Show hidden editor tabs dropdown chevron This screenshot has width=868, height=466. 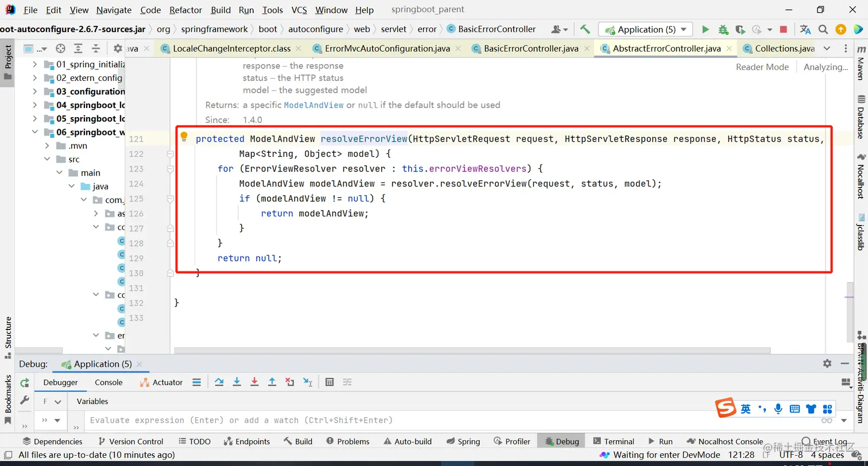(x=827, y=48)
